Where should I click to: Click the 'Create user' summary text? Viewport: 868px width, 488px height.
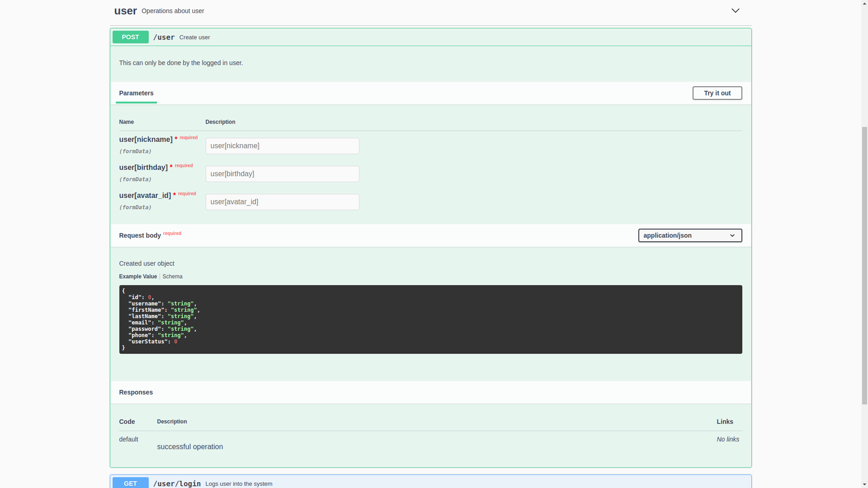pyautogui.click(x=195, y=37)
